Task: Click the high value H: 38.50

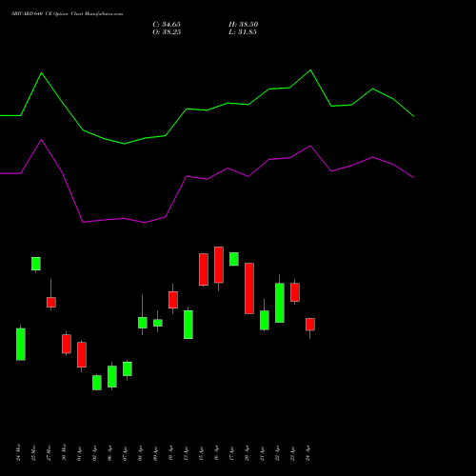Action: pos(244,25)
